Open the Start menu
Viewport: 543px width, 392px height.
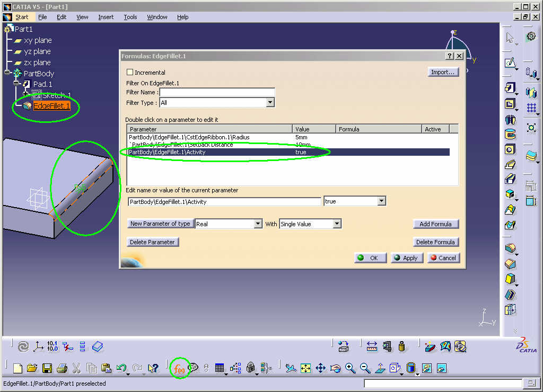(x=21, y=17)
